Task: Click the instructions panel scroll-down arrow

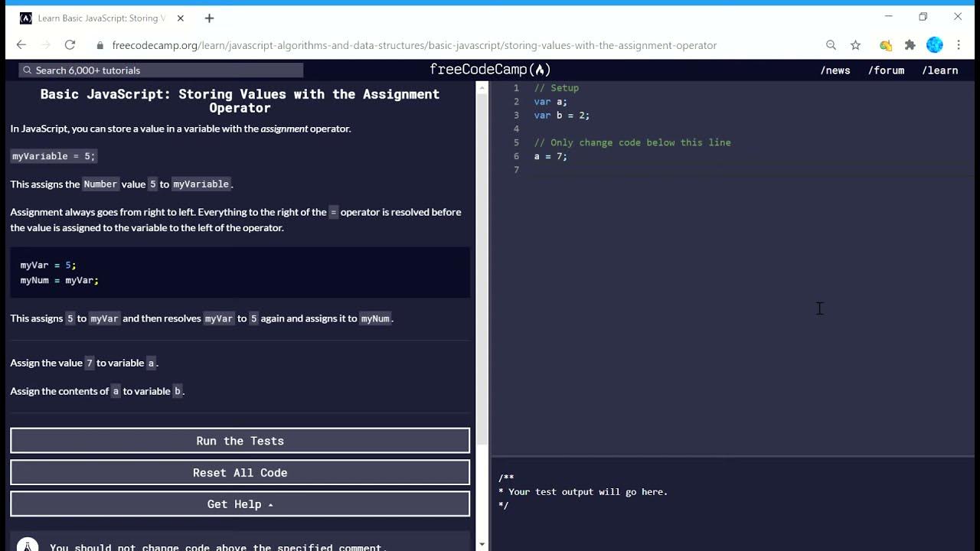Action: pos(482,544)
